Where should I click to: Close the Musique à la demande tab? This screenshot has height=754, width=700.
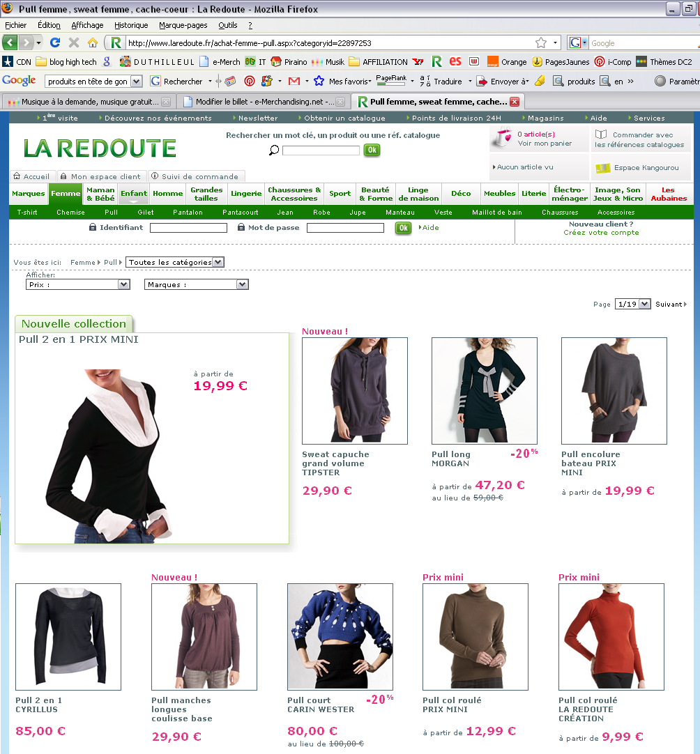pyautogui.click(x=166, y=102)
